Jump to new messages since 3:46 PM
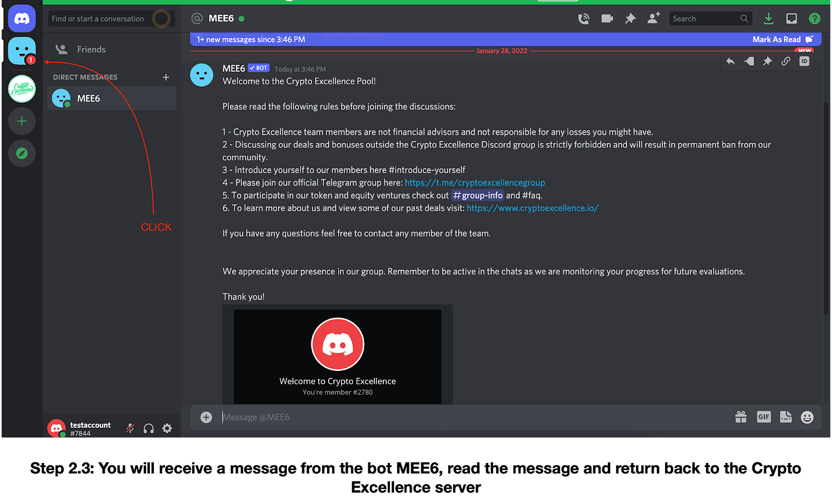832x504 pixels. tap(251, 39)
